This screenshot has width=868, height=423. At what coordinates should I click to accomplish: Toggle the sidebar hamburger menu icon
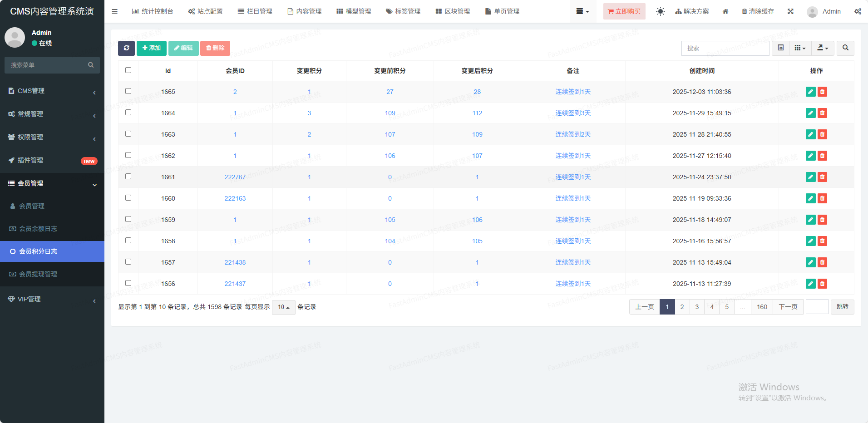click(114, 11)
